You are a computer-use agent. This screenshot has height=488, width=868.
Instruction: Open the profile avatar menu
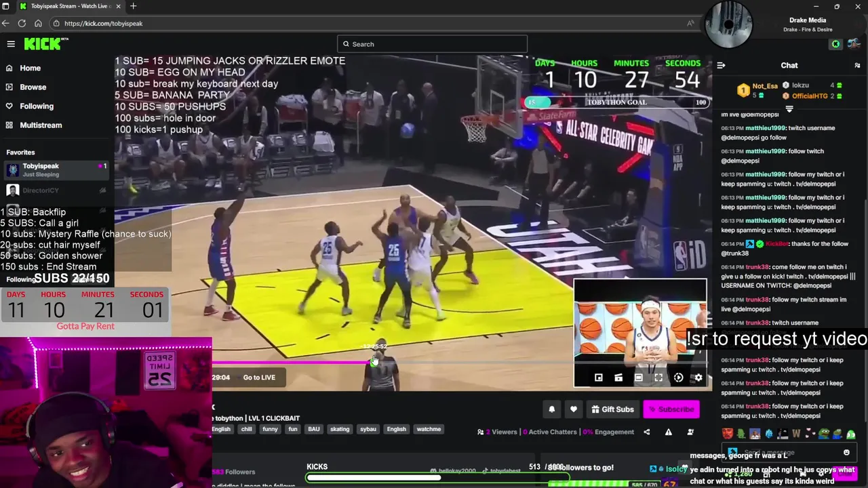854,44
